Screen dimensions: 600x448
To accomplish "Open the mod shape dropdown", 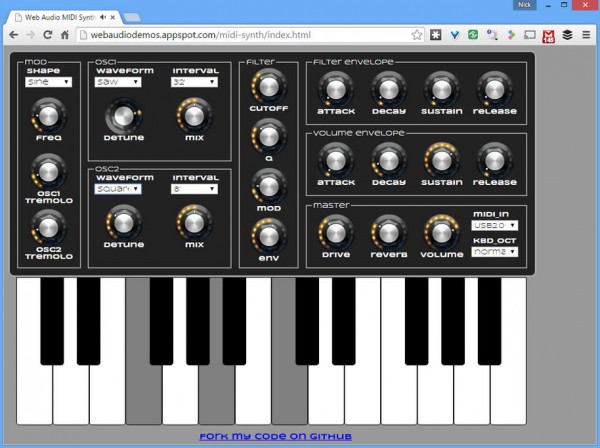I will click(48, 82).
